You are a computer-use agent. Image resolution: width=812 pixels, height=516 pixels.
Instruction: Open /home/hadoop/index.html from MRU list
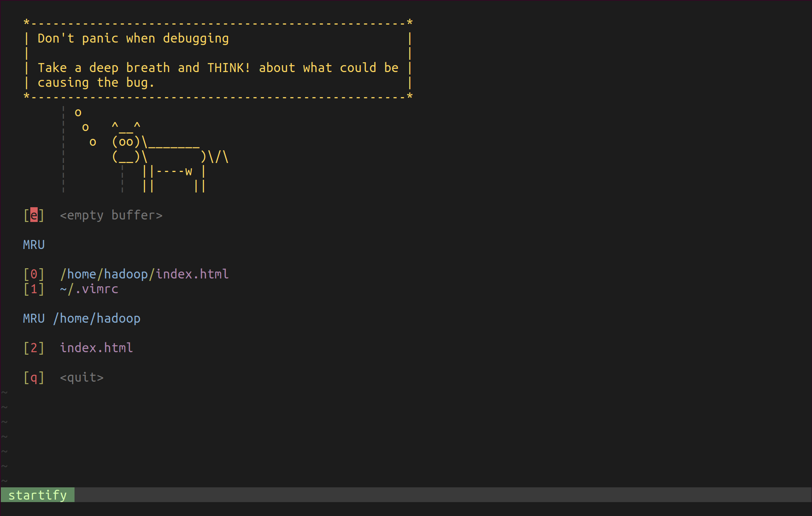tap(144, 274)
